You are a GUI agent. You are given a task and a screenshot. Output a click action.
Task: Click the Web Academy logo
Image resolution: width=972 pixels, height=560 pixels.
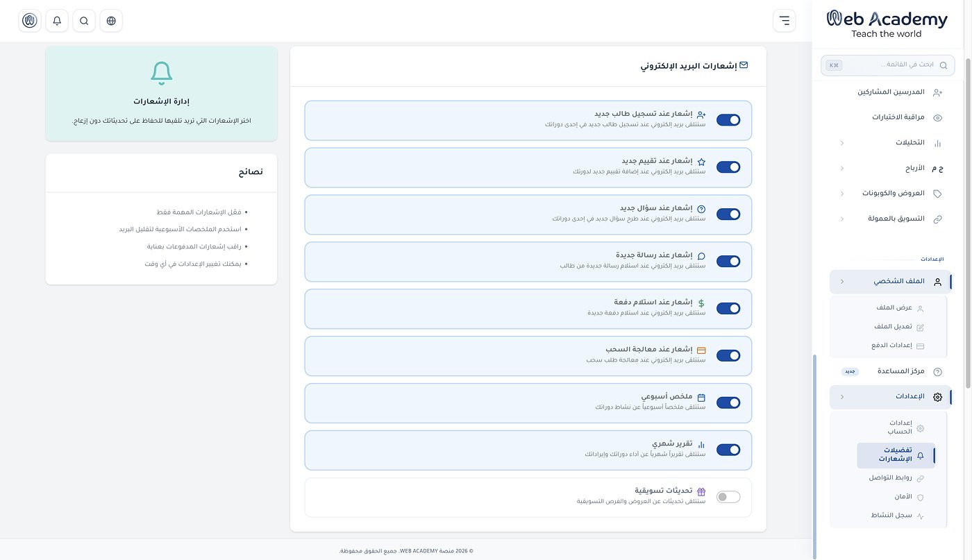pyautogui.click(x=887, y=24)
